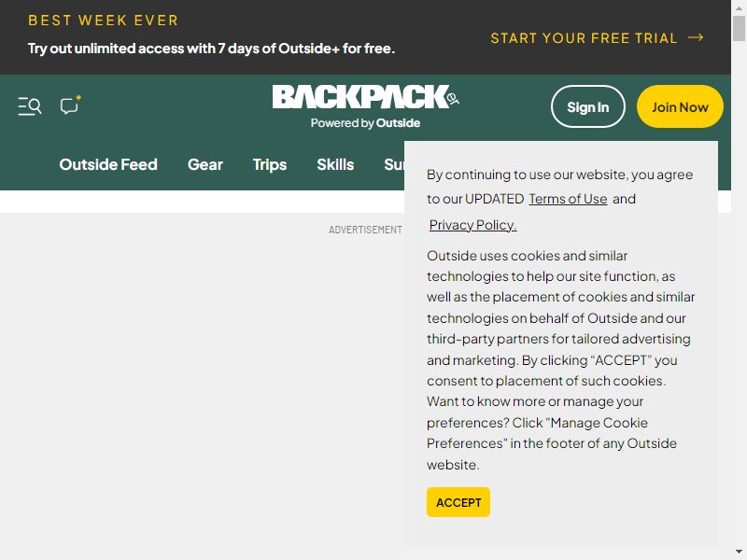Click the Backpacker logo
This screenshot has height=560, width=747.
coord(365,97)
